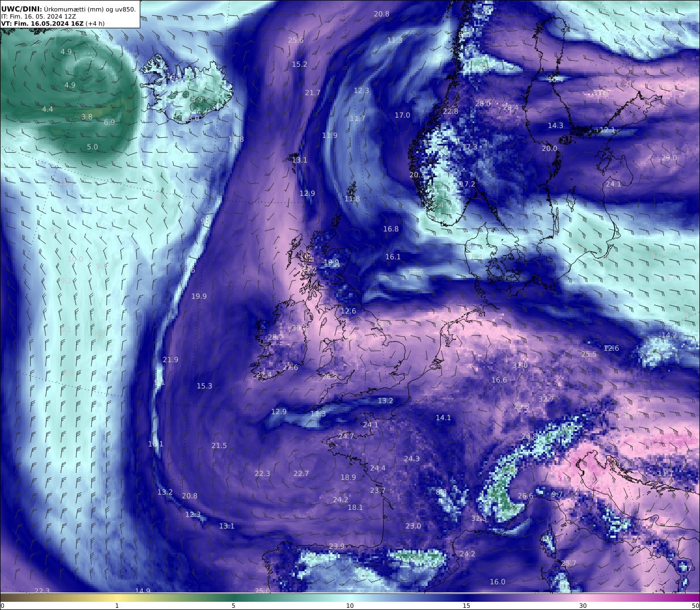Click the 18.1 value off France

[355, 508]
